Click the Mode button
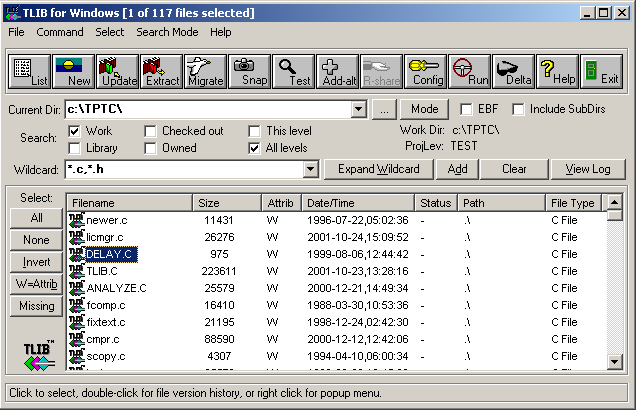Viewport: 636px width, 410px height. click(x=425, y=109)
